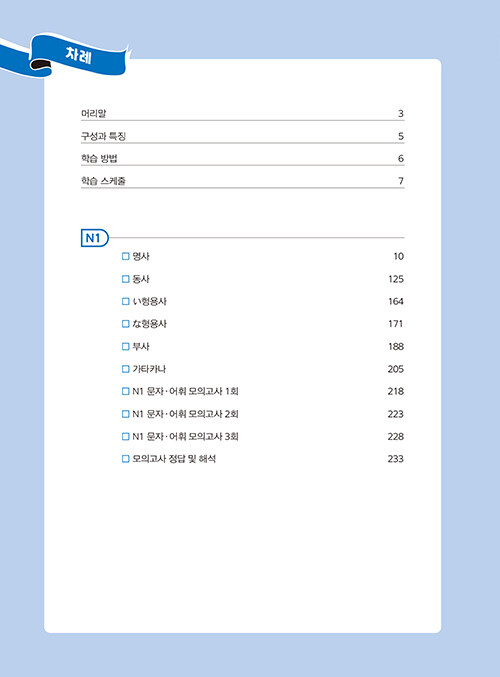
Task: Check the box next to 명사
Action: [x=126, y=256]
